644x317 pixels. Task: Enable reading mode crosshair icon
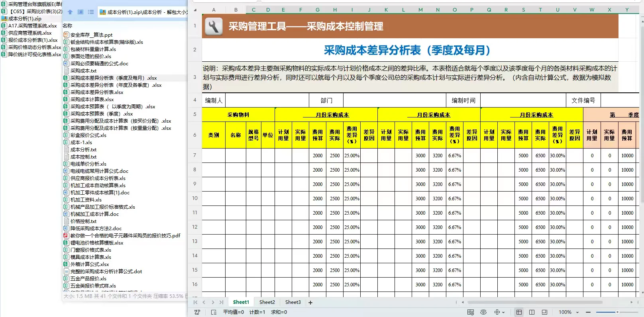tap(497, 312)
